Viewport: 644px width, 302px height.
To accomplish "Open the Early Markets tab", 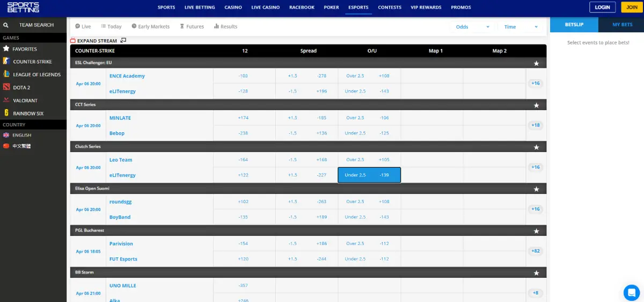I will [x=150, y=26].
